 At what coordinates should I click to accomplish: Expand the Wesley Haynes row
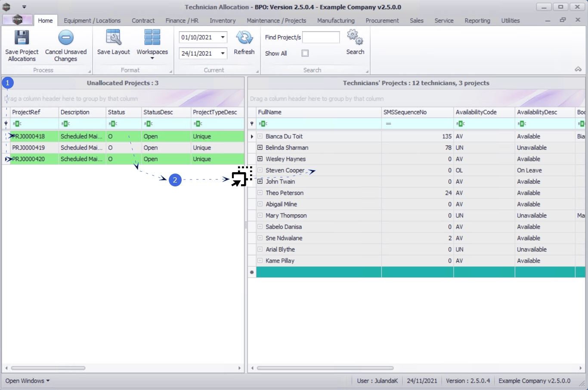[x=260, y=159]
